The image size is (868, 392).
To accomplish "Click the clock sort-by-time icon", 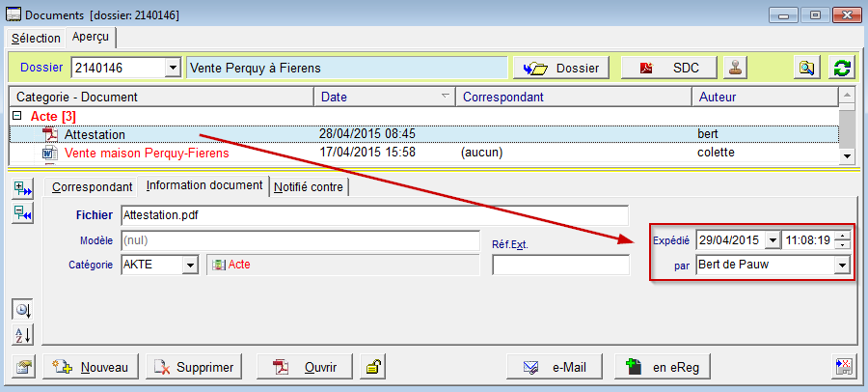I will (x=23, y=311).
